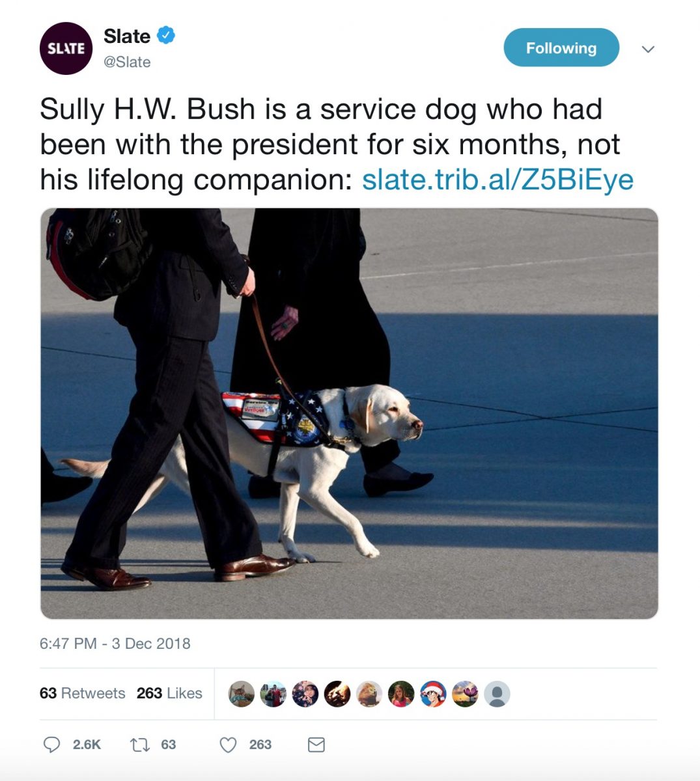Click the retweet arrows icon
This screenshot has height=781, width=700.
(139, 745)
